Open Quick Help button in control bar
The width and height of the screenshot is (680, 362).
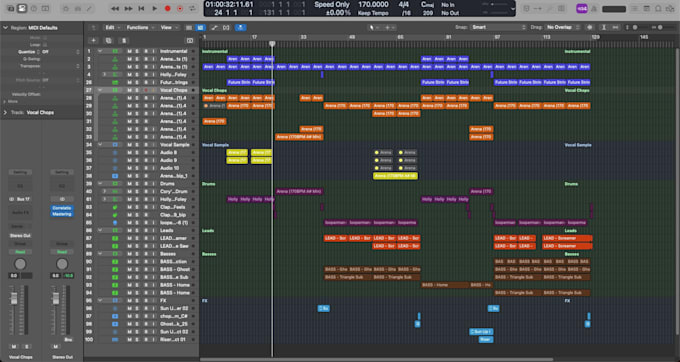[34, 8]
